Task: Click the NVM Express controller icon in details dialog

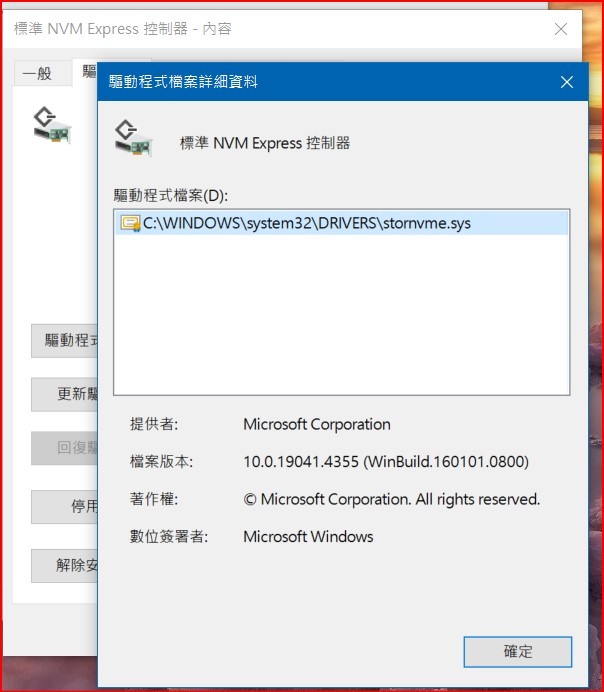Action: [133, 138]
